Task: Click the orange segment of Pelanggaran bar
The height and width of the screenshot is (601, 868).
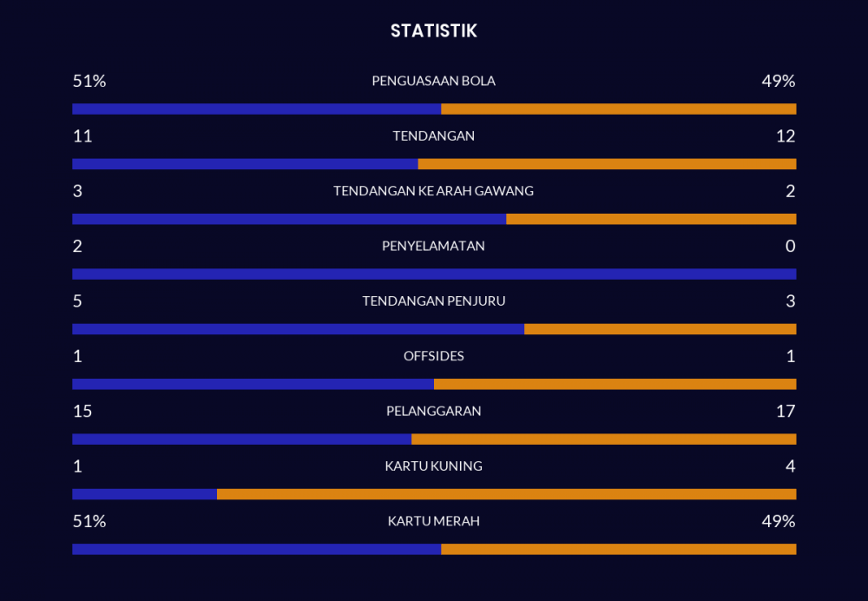Action: point(603,439)
